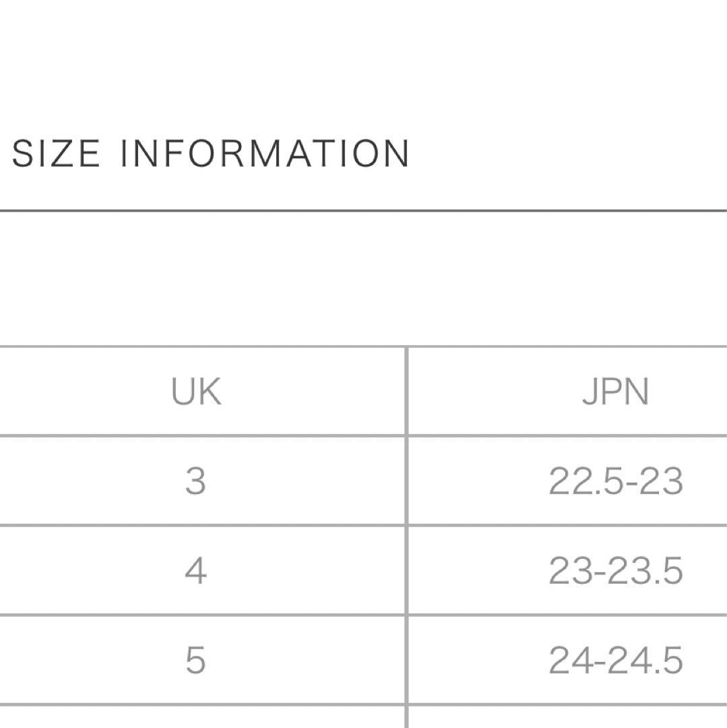727x728 pixels.
Task: Select the 22.5-23 JPN size cell
Action: (616, 481)
